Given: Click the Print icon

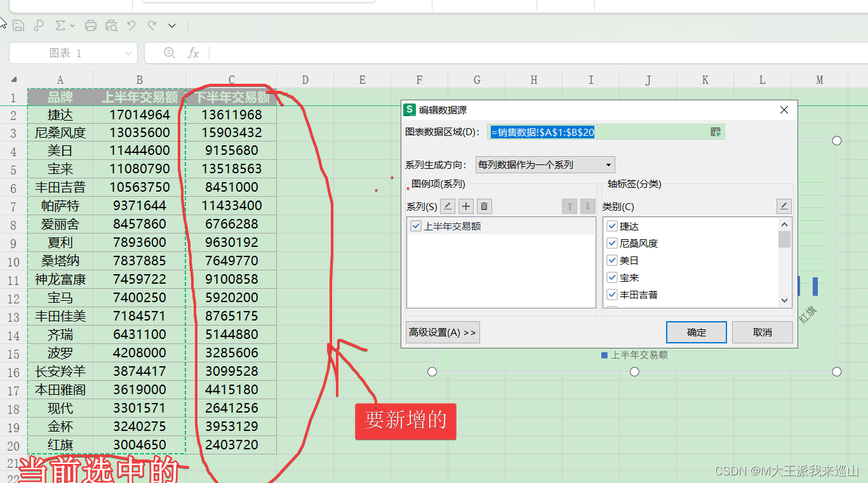Looking at the screenshot, I should click(91, 26).
